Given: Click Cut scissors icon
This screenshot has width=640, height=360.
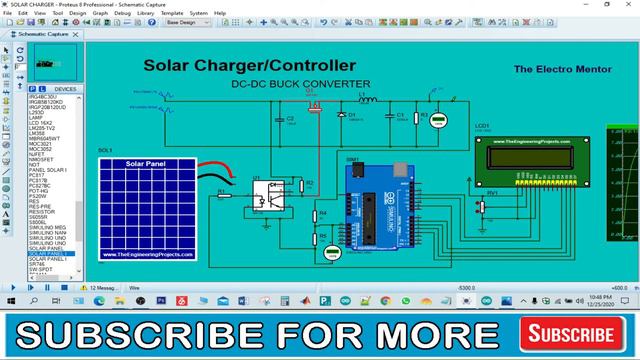Looking at the screenshot, I should point(348,22).
